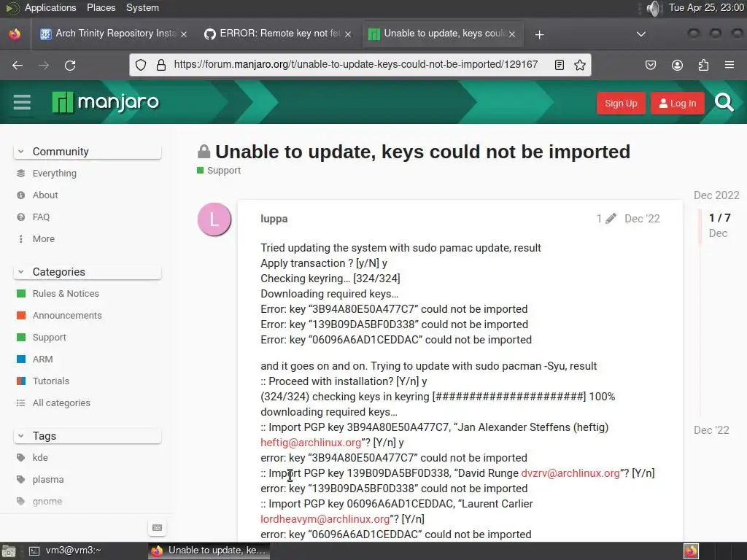Click the Firefox icon left of tab bar
The width and height of the screenshot is (747, 560).
point(15,34)
